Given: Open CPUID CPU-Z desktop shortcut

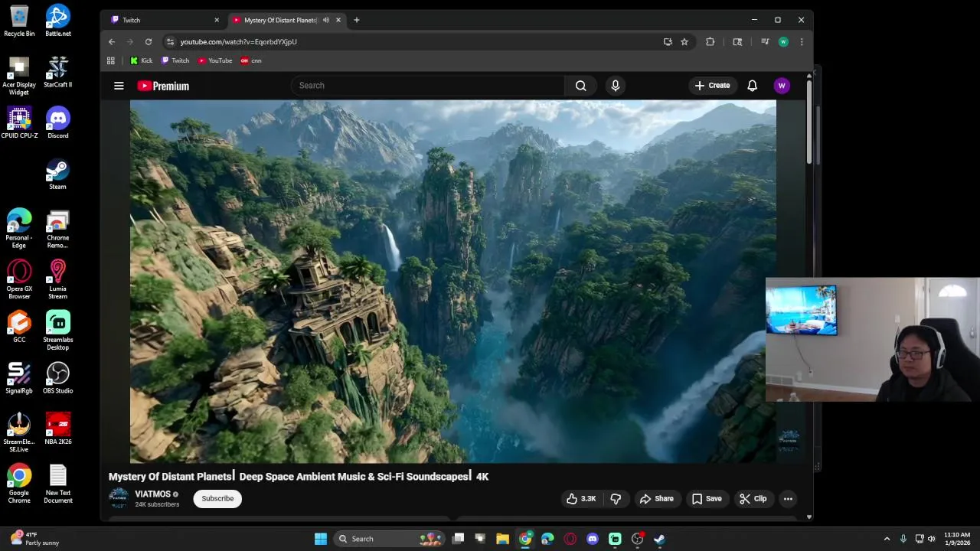Looking at the screenshot, I should (x=19, y=123).
